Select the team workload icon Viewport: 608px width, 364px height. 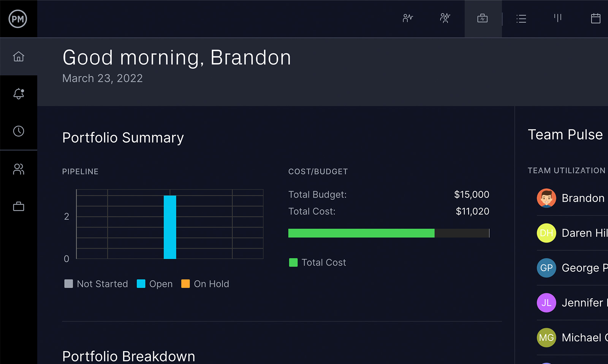click(x=445, y=18)
